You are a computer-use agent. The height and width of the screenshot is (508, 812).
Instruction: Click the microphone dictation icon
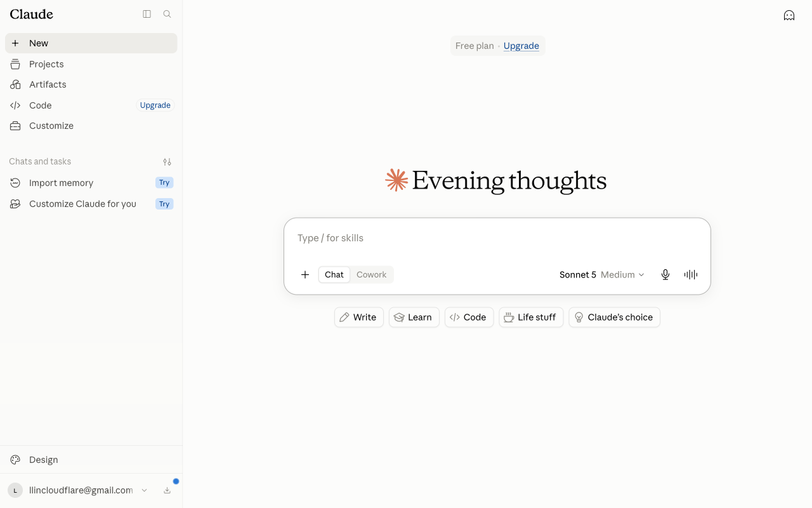tap(665, 274)
